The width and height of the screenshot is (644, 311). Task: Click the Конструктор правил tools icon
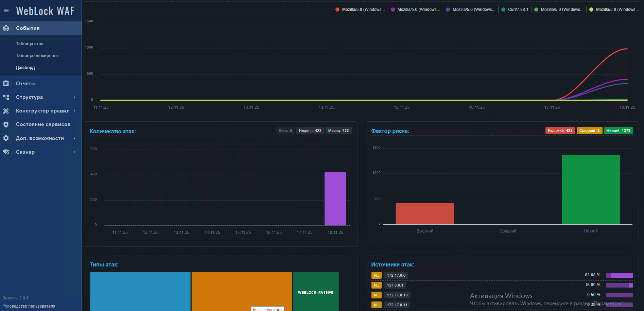point(6,111)
